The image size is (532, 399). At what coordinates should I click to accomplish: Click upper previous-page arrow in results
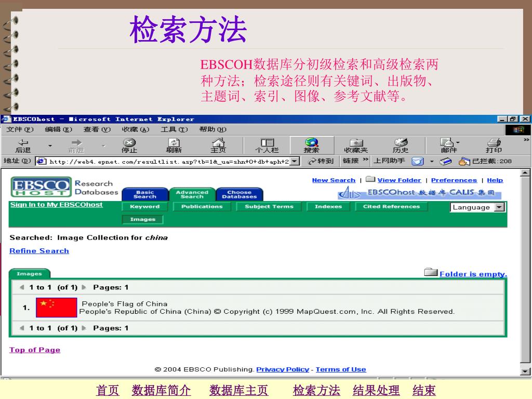(x=22, y=287)
